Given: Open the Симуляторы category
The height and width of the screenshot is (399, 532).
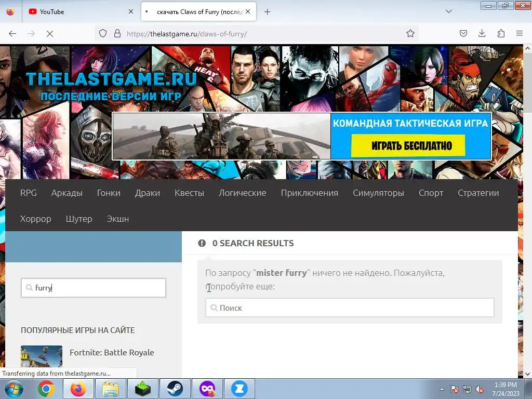Looking at the screenshot, I should (x=378, y=193).
